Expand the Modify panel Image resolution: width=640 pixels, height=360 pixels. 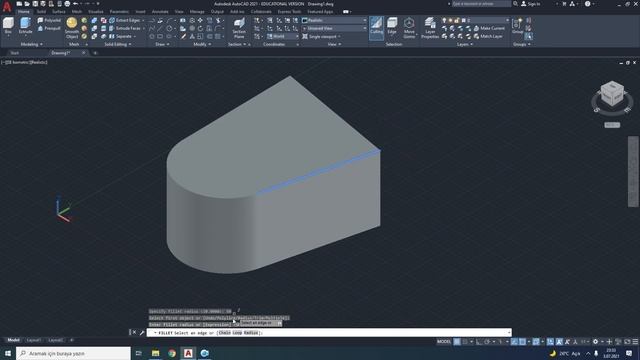pyautogui.click(x=202, y=44)
